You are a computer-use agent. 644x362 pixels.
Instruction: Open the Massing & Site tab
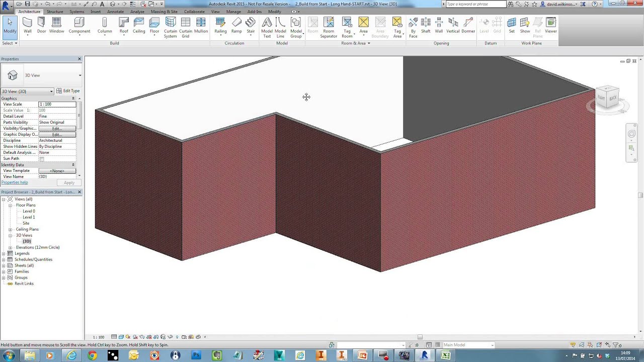pyautogui.click(x=164, y=12)
